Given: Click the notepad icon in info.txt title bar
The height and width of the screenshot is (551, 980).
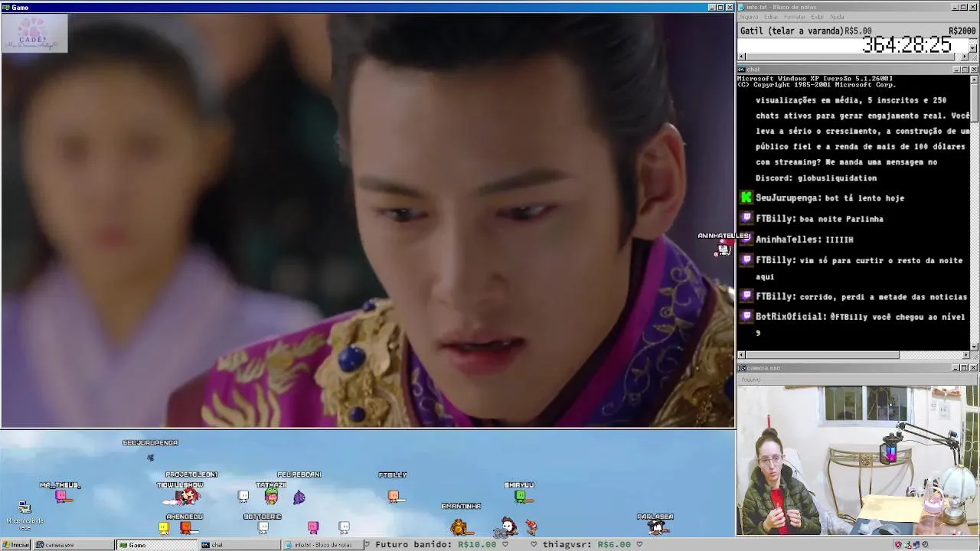Looking at the screenshot, I should pyautogui.click(x=742, y=7).
